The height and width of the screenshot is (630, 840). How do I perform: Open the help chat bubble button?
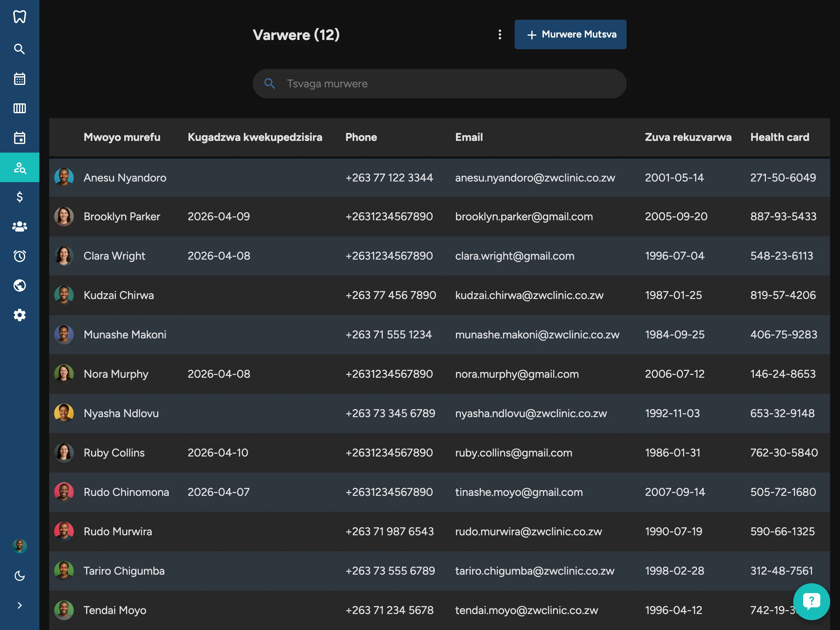pos(811,601)
